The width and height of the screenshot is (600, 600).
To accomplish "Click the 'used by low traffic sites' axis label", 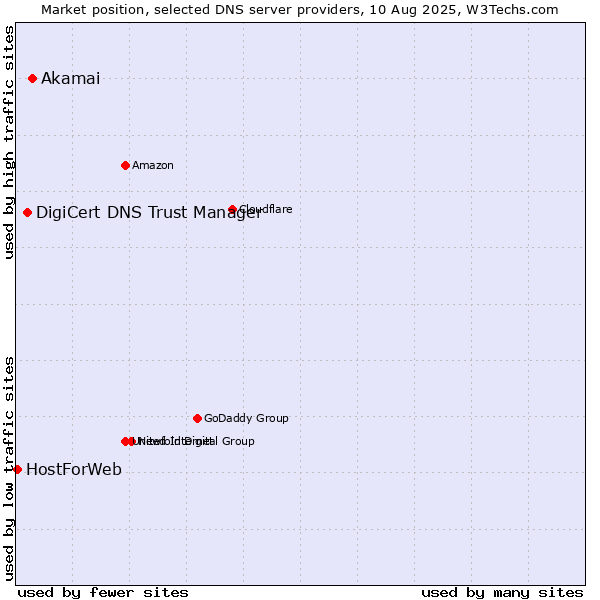I will click(8, 469).
